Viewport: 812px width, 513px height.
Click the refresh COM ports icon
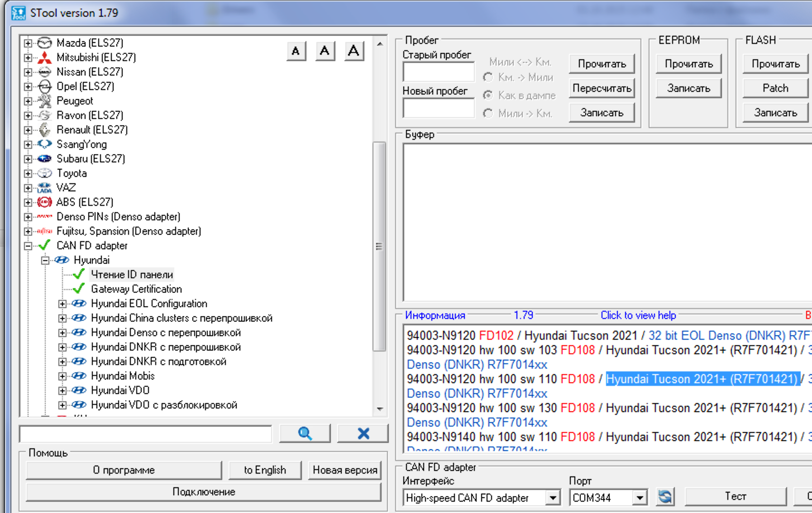click(665, 497)
